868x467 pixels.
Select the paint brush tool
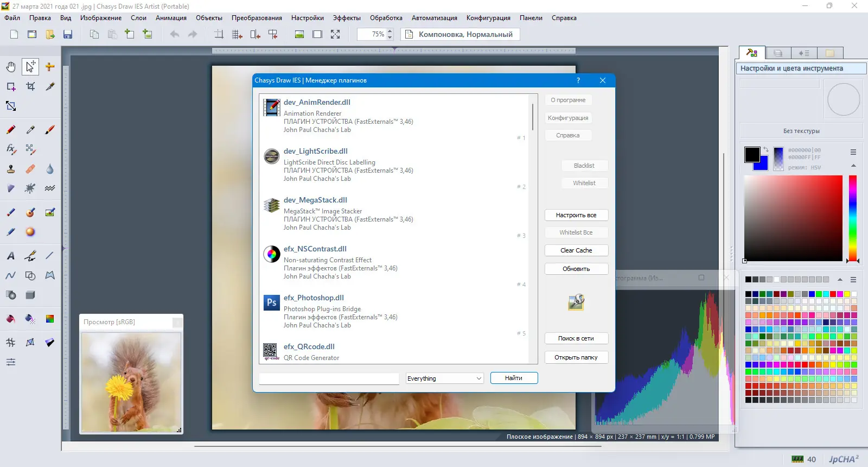tap(50, 130)
